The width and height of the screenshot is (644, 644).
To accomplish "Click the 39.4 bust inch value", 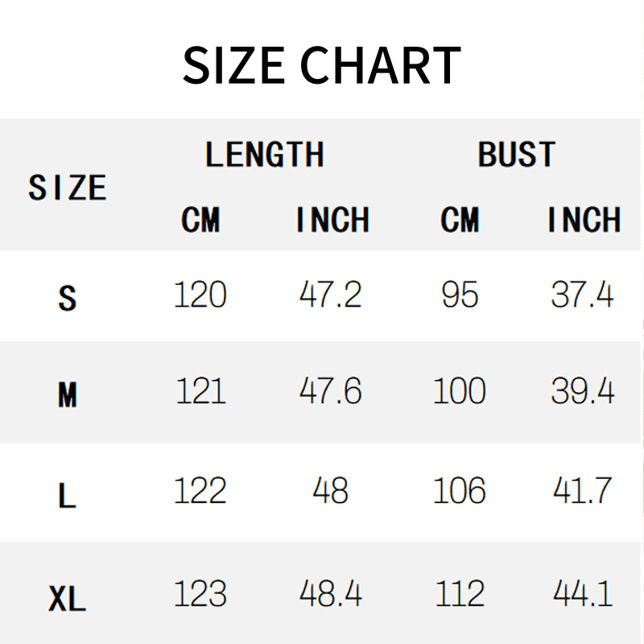I will 582,390.
